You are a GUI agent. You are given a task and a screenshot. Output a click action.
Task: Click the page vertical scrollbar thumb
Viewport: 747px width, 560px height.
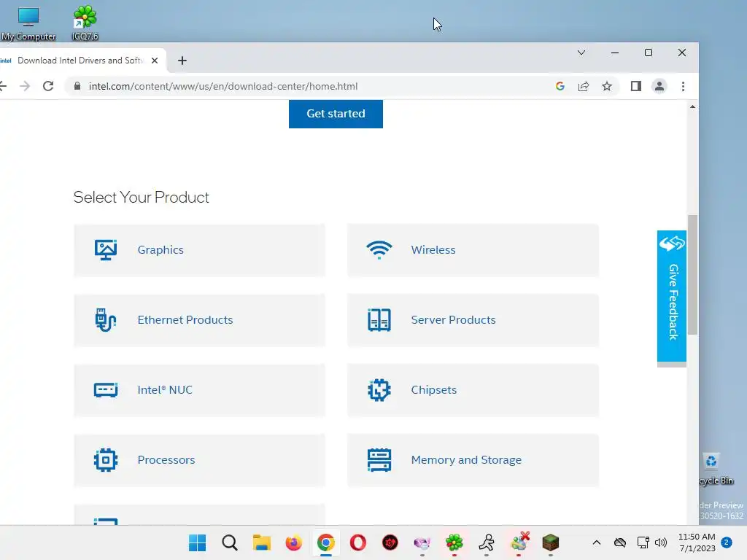[x=693, y=275]
